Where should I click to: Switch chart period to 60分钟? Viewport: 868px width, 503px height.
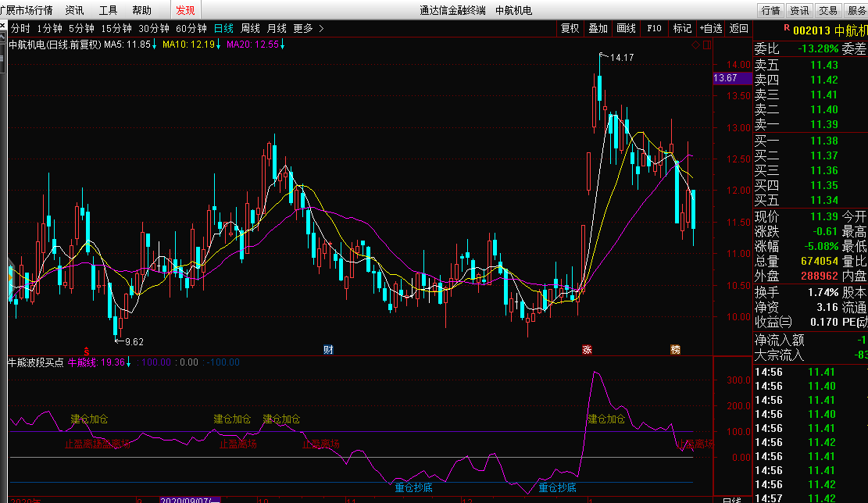pyautogui.click(x=191, y=28)
